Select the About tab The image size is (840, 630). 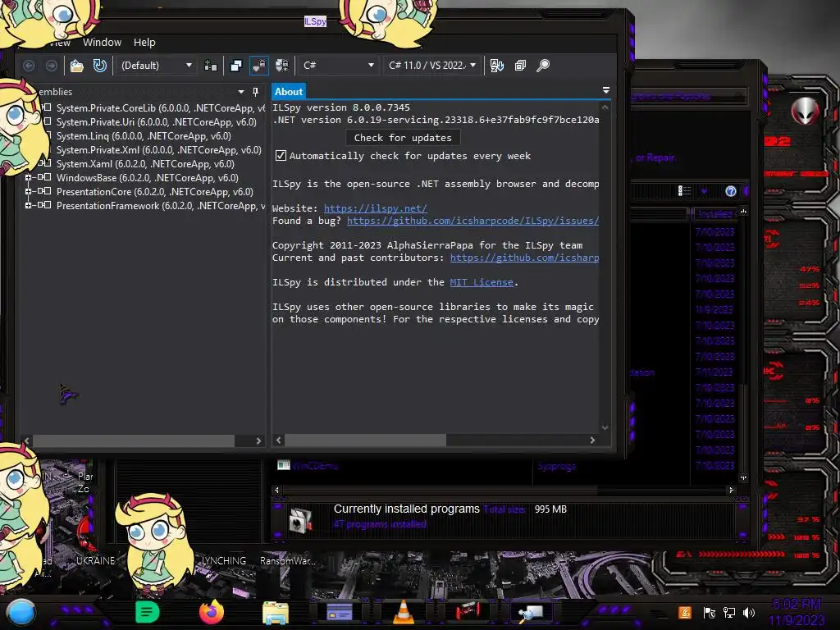tap(289, 92)
